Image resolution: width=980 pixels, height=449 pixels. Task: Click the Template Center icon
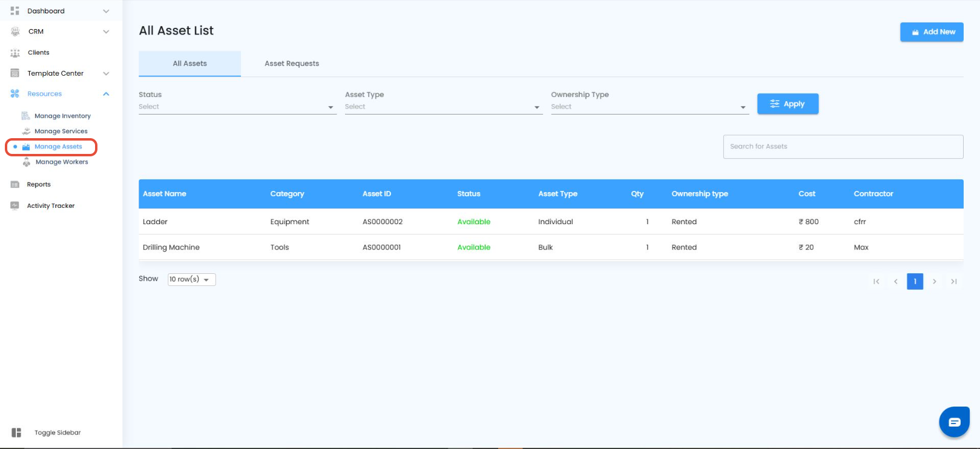pos(15,73)
